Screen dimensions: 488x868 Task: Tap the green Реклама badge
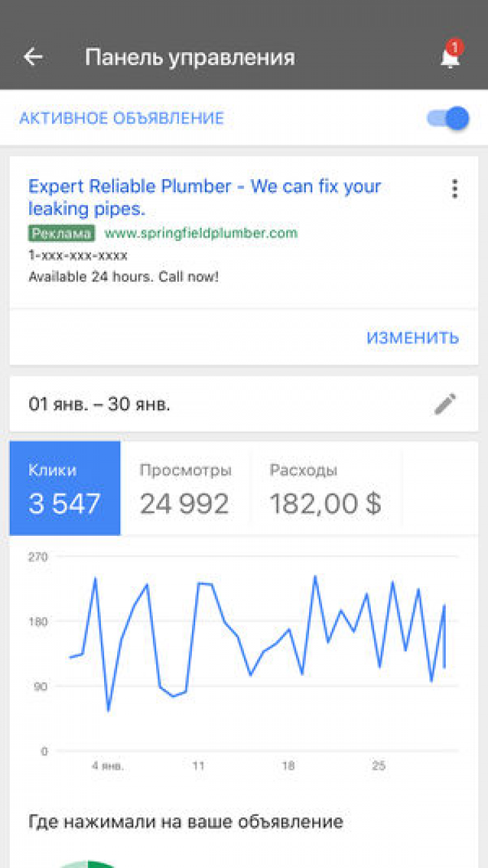click(x=62, y=233)
